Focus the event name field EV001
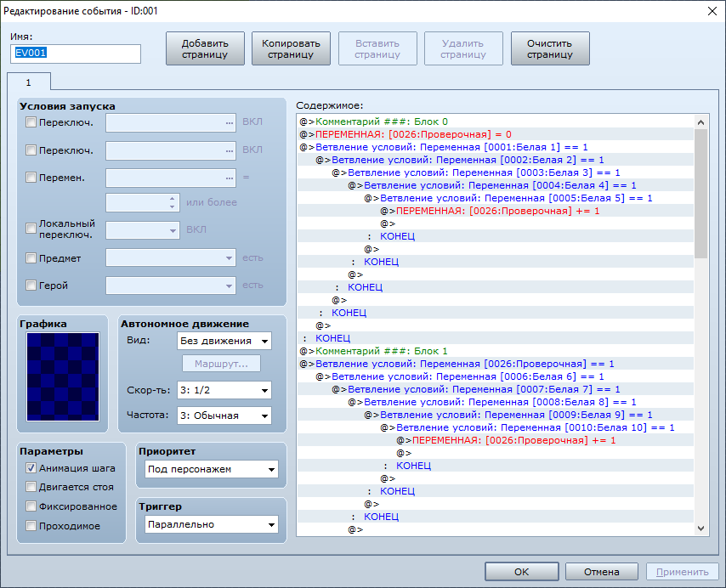Image resolution: width=726 pixels, height=588 pixels. pos(76,54)
